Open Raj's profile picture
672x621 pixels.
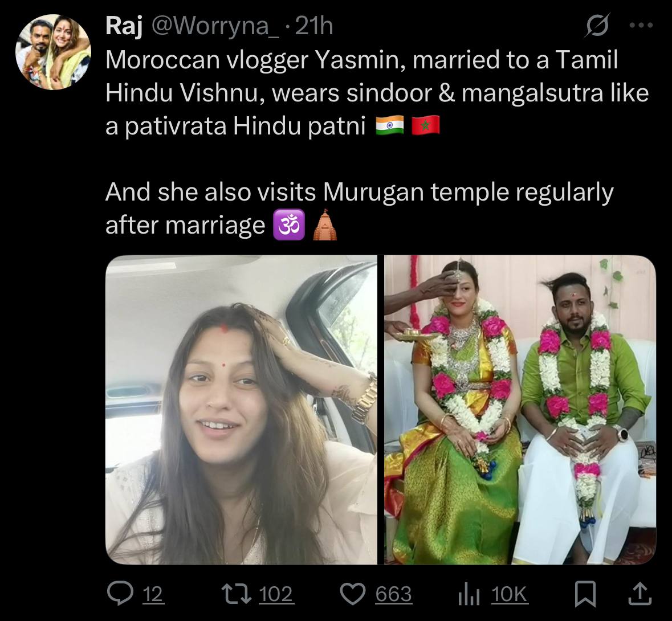pyautogui.click(x=53, y=52)
